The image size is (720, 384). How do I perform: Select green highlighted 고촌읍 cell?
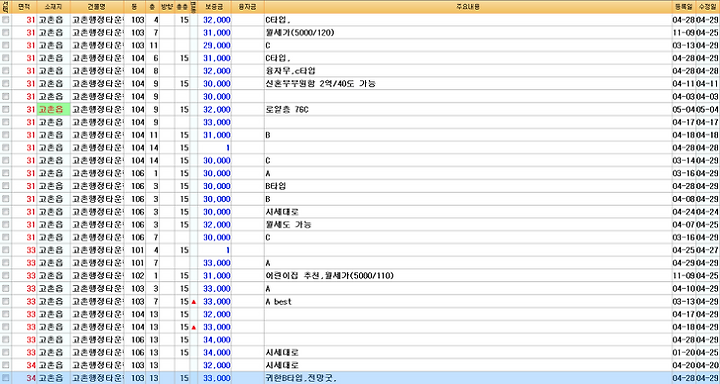tap(53, 110)
